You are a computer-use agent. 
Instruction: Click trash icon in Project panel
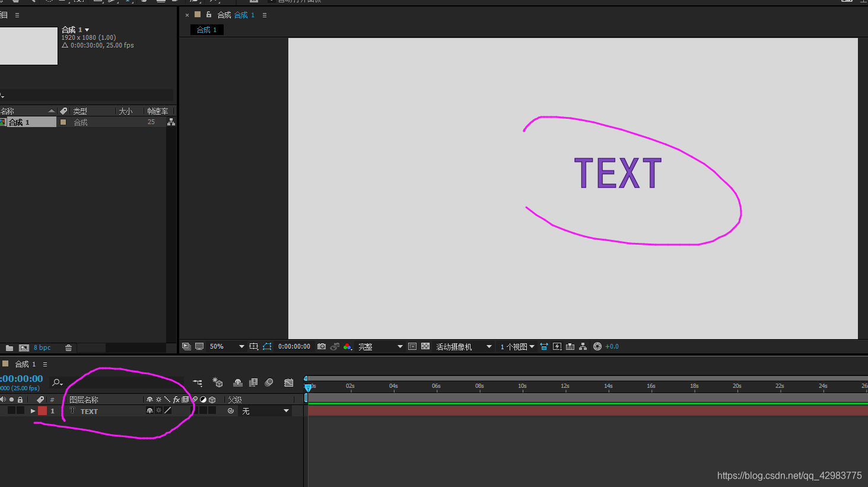(x=68, y=348)
